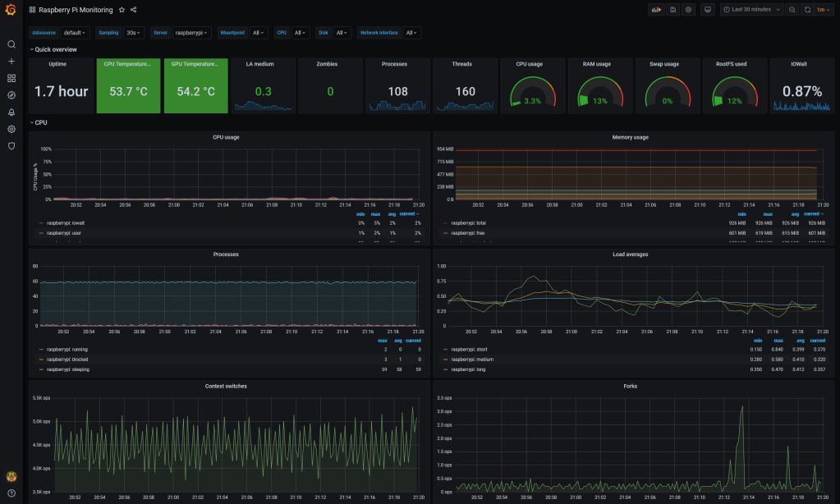
Task: Open the search dashboards magnifier in sidebar
Action: point(11,44)
